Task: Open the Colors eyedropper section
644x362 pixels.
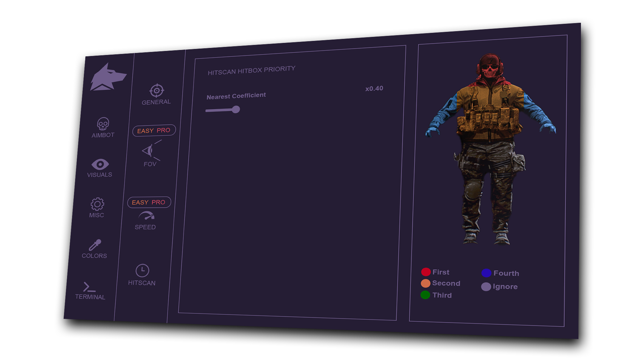Action: point(95,245)
